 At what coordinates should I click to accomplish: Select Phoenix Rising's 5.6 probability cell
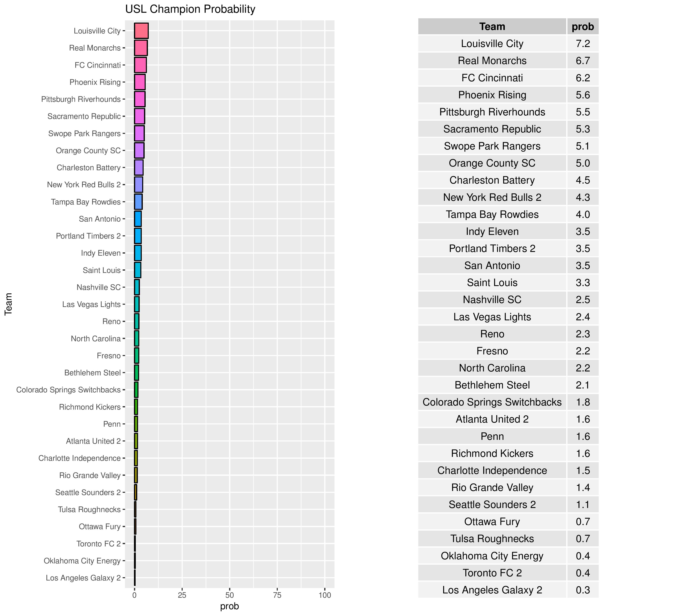point(582,95)
